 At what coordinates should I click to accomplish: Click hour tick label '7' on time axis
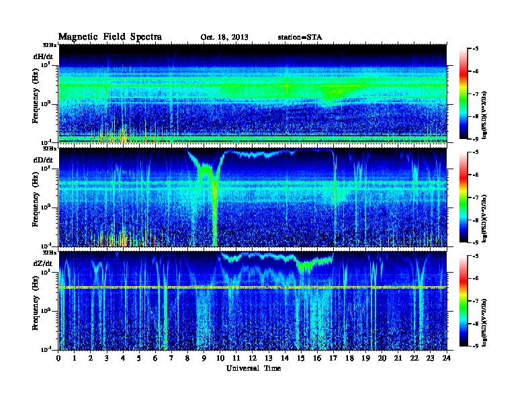[x=172, y=358]
